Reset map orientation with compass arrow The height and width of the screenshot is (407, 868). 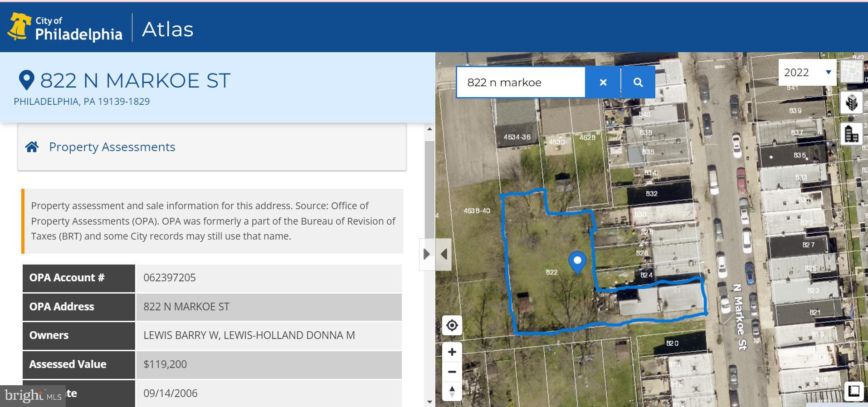452,392
